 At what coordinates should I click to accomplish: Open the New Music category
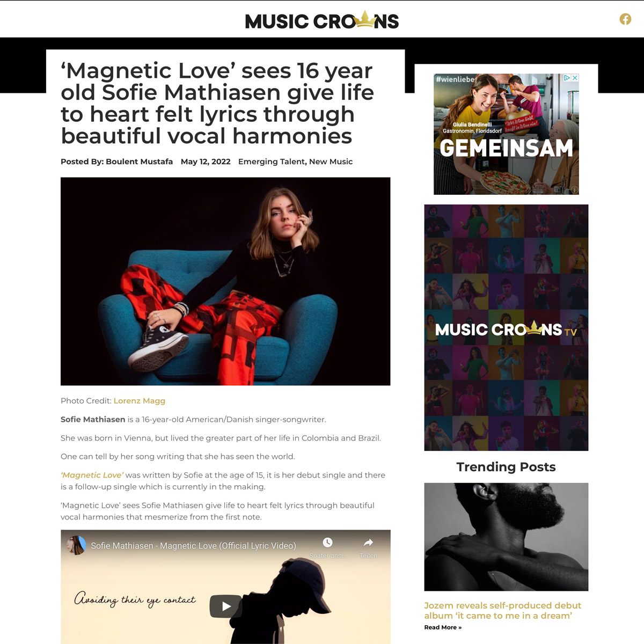point(331,162)
